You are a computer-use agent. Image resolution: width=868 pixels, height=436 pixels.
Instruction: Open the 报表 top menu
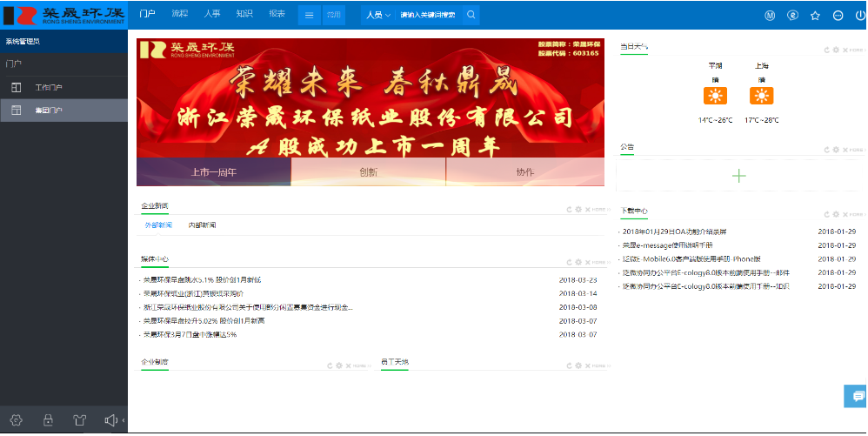pyautogui.click(x=277, y=14)
